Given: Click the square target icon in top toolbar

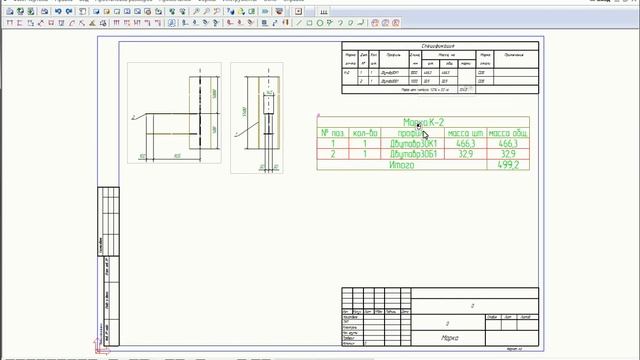Looking at the screenshot, I should (x=298, y=11).
